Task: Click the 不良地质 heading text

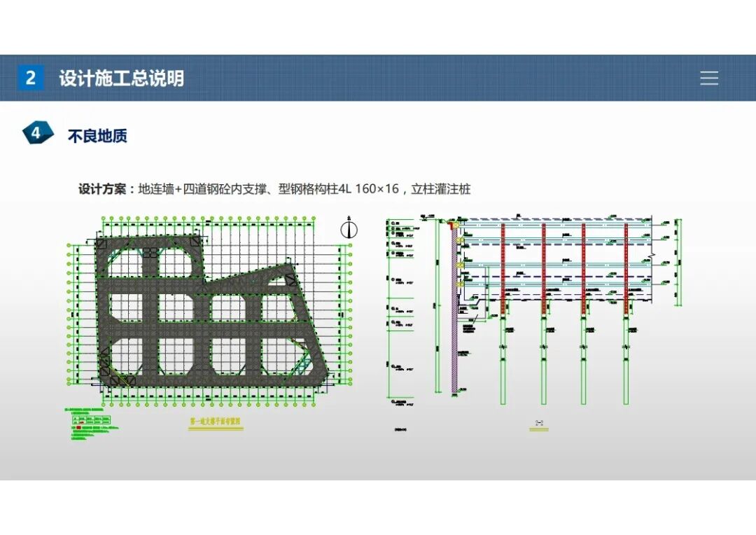Action: tap(96, 135)
